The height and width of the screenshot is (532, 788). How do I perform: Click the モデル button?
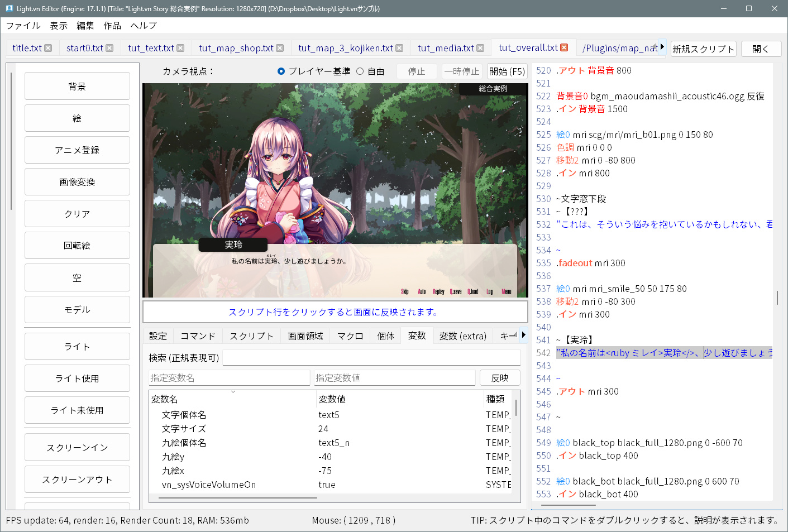click(77, 309)
